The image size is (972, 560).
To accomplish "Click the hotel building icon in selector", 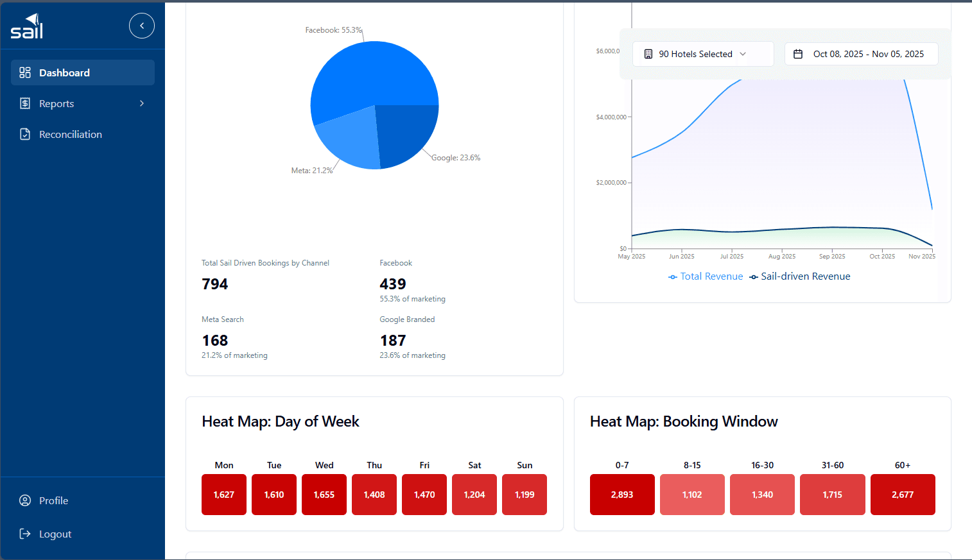I will (648, 54).
